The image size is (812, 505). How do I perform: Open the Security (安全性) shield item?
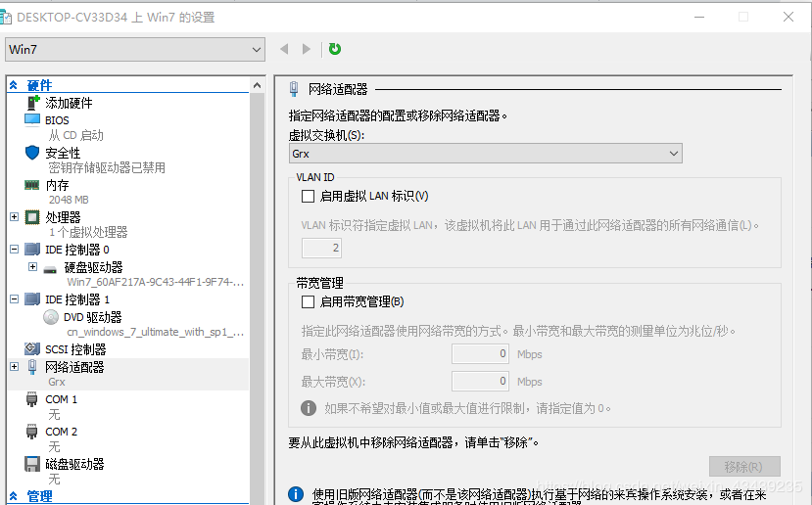[32, 153]
